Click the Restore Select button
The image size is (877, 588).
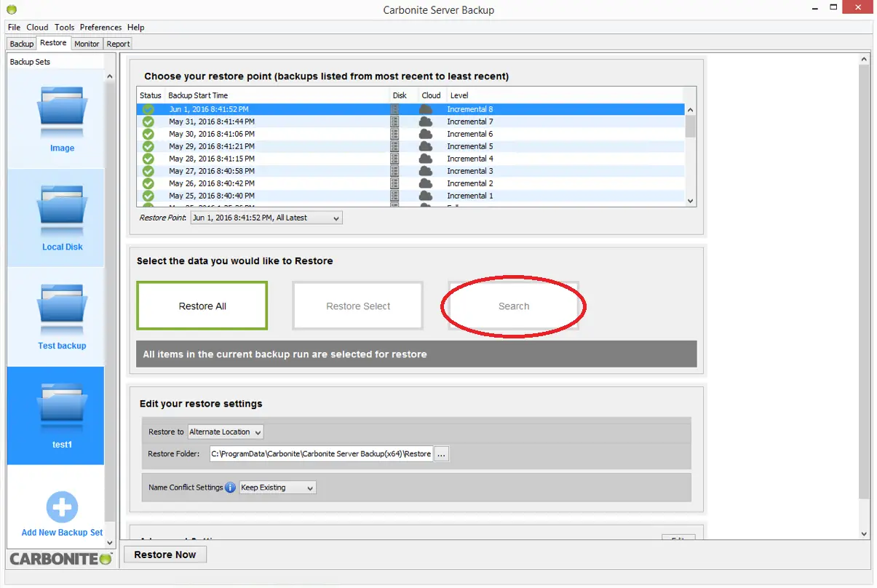tap(358, 306)
